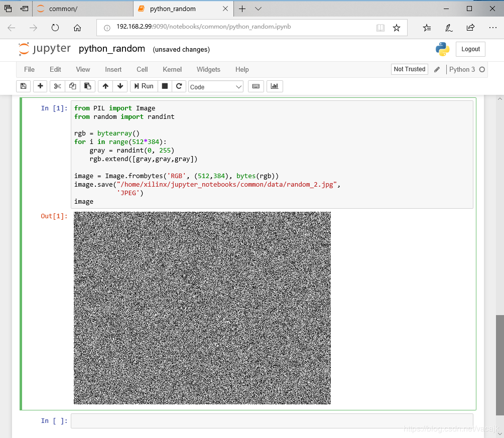Restart the kernel icon

(179, 86)
